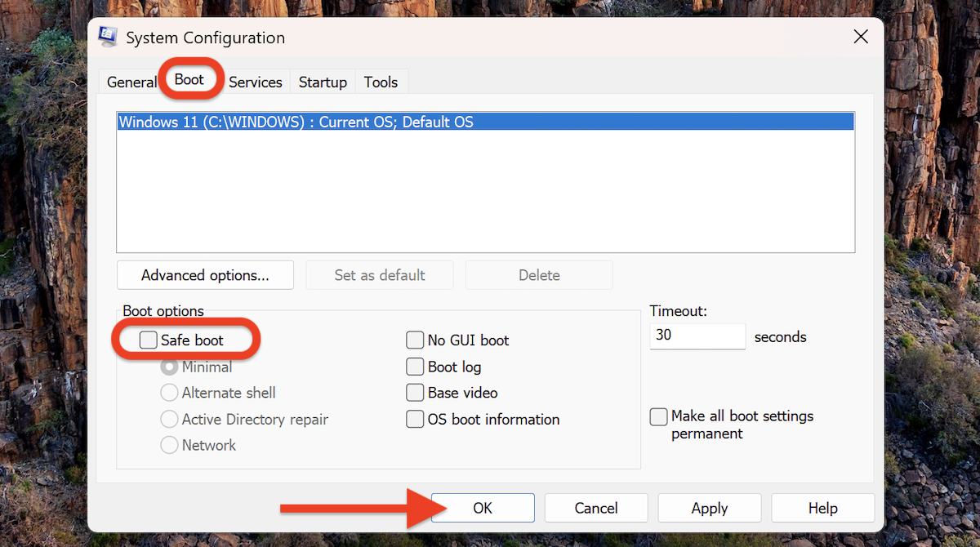The height and width of the screenshot is (547, 980).
Task: Open Help for System Configuration
Action: [x=823, y=508]
